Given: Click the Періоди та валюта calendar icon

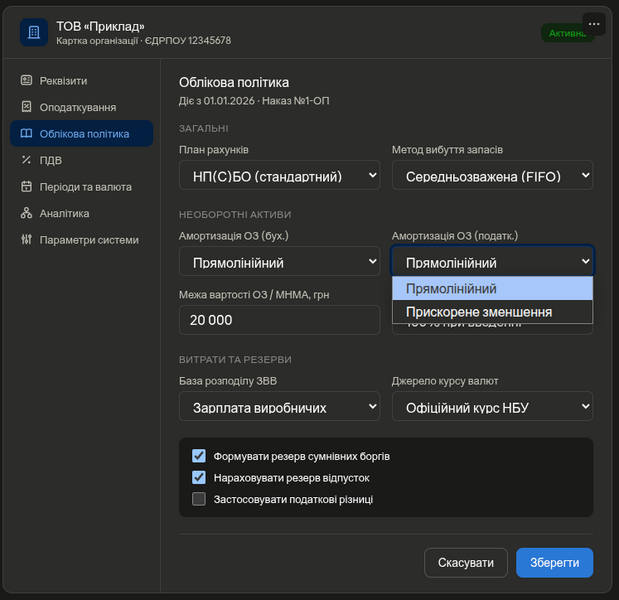Looking at the screenshot, I should point(26,186).
